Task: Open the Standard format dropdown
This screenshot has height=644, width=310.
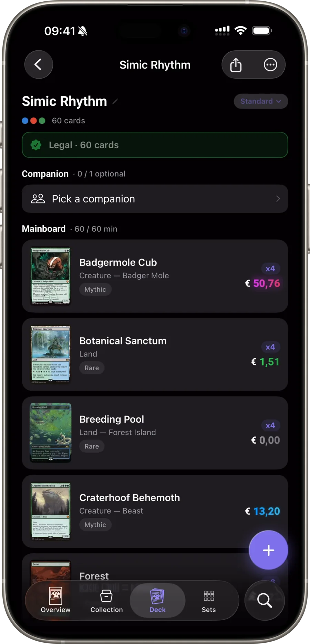Action: coord(261,101)
